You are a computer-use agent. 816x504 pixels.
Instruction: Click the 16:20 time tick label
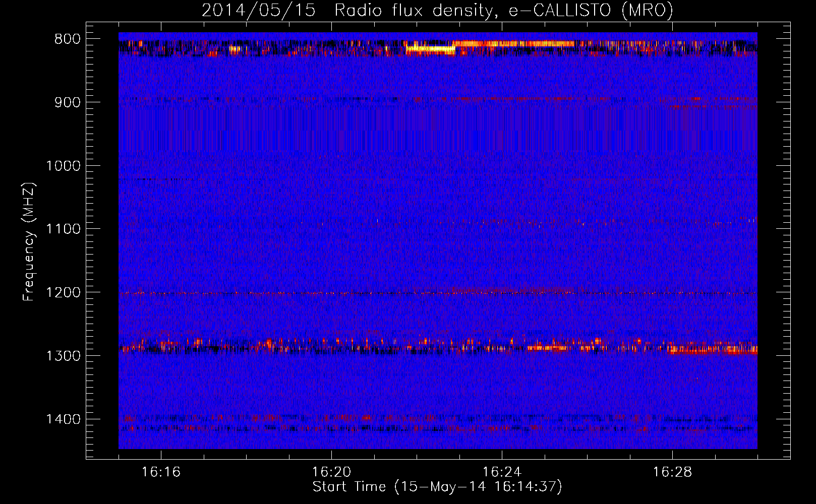[331, 472]
